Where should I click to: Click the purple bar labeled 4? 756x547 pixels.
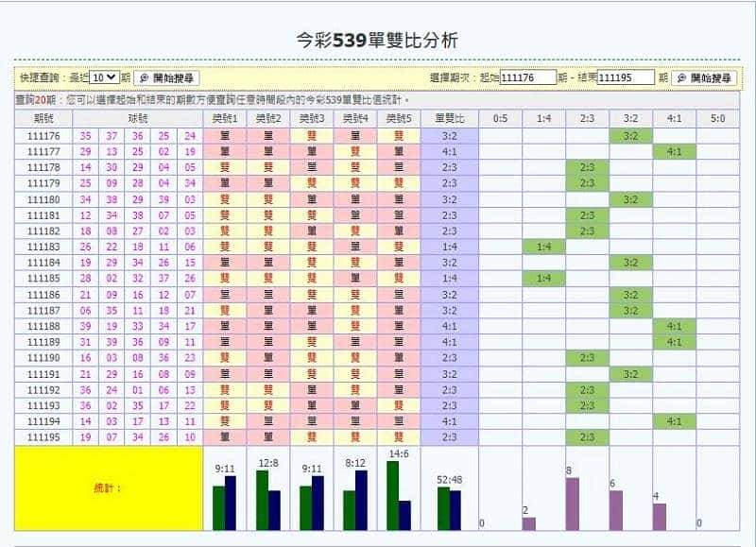click(x=659, y=517)
